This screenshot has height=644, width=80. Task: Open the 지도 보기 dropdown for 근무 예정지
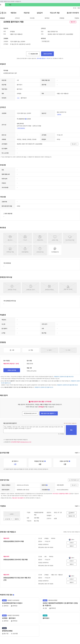click(x=74, y=144)
